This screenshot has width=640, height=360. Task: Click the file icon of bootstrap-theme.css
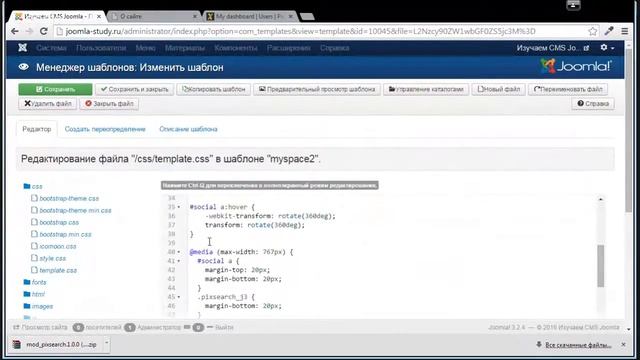[34, 198]
